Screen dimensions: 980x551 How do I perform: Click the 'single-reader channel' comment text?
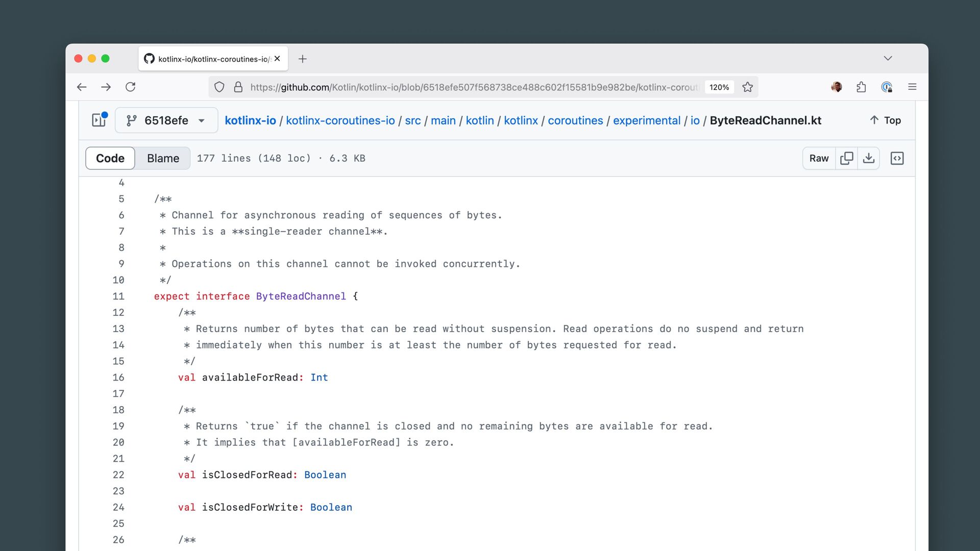tap(307, 232)
